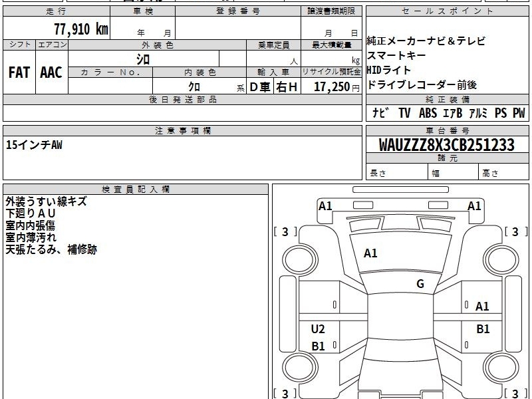Click the 車検 header cell
Screen dimensions: 532x399
[143, 11]
